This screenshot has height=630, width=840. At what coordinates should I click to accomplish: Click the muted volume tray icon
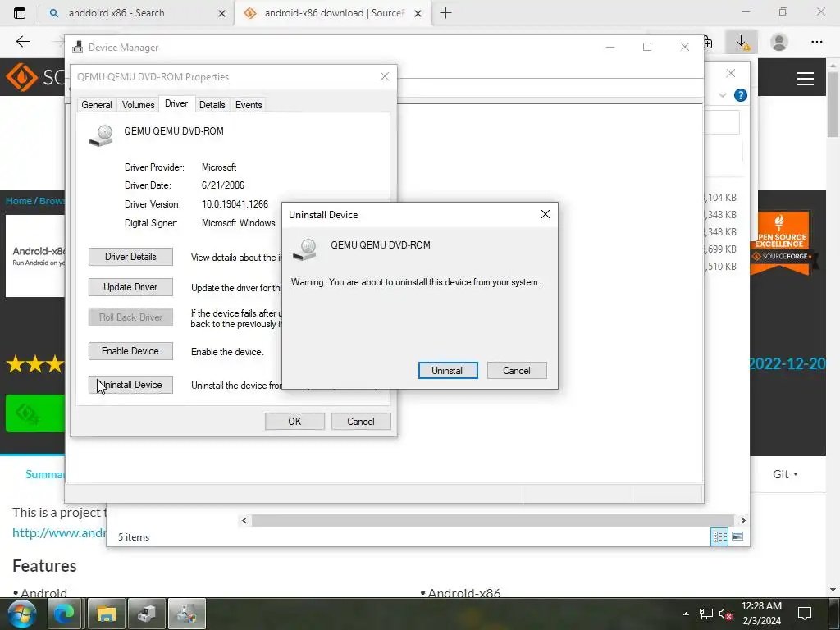click(x=725, y=614)
